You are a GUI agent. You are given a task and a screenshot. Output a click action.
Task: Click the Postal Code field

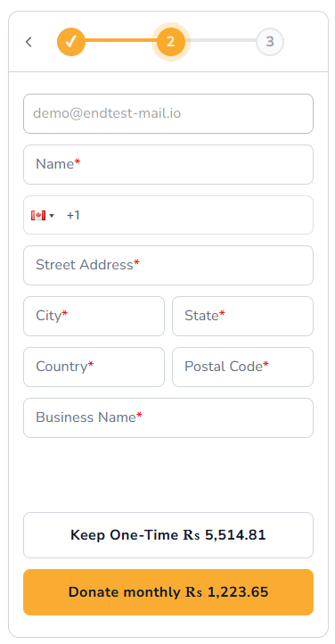pos(242,367)
